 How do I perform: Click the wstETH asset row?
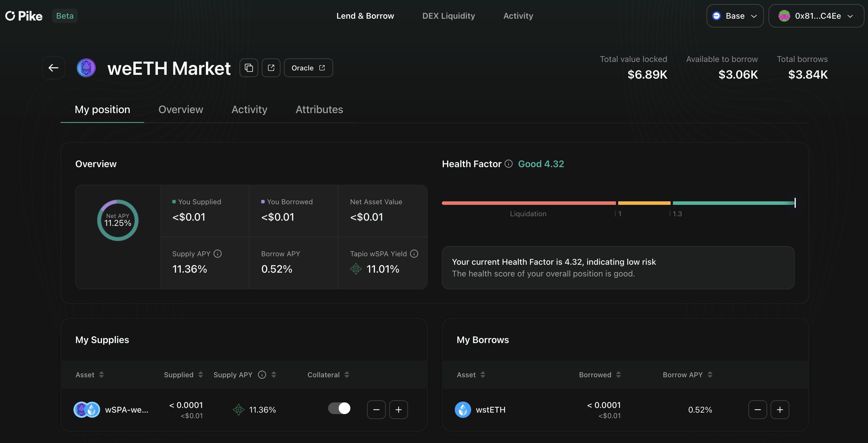(490, 410)
